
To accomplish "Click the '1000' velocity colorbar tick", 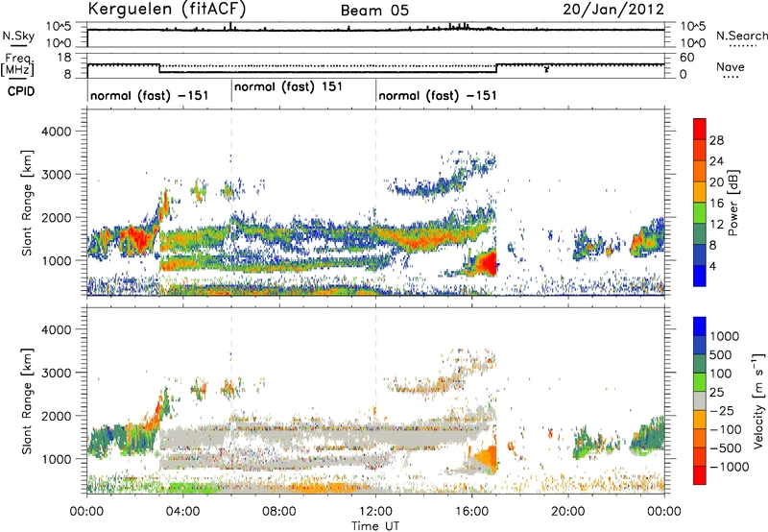I will 724,336.
